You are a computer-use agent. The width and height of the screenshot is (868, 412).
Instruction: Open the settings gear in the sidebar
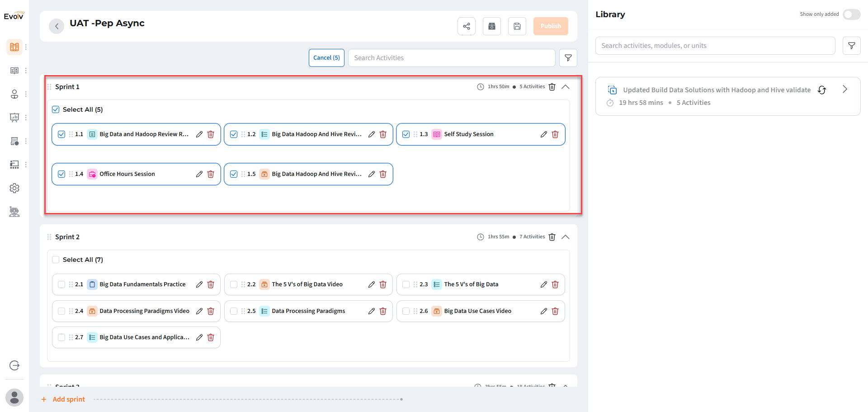click(x=14, y=188)
